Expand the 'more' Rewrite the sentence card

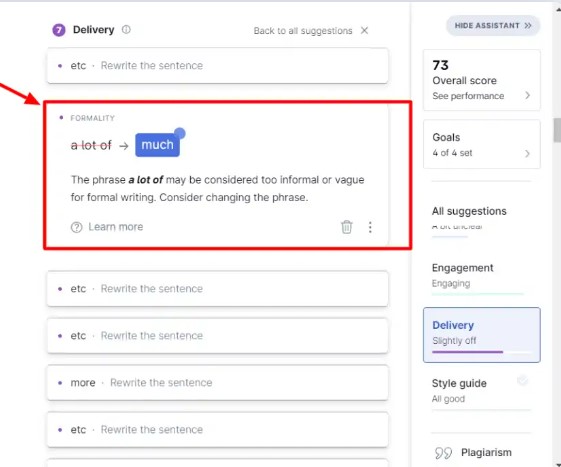tap(218, 383)
